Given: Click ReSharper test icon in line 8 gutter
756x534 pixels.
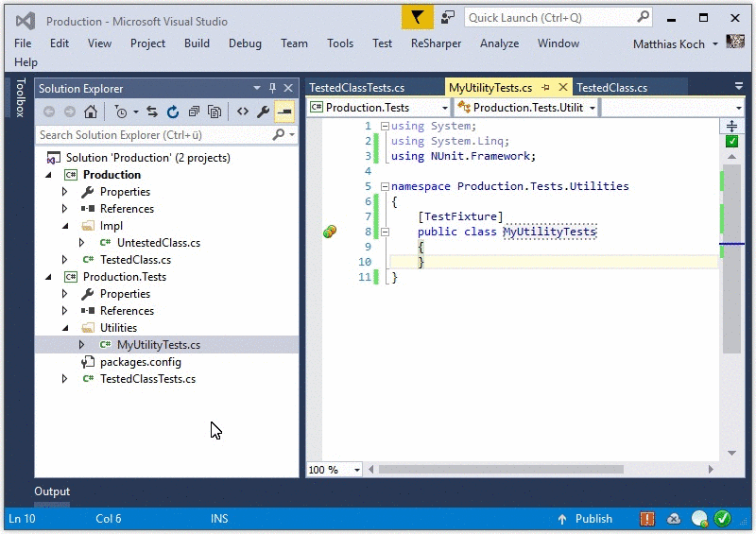Looking at the screenshot, I should [330, 232].
